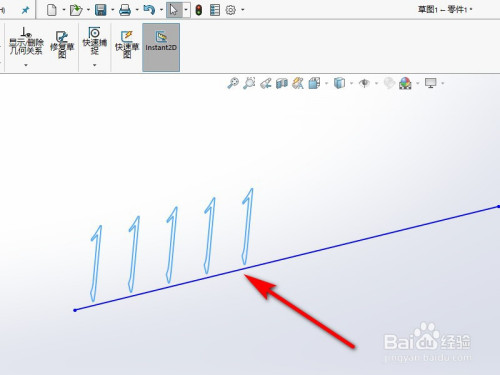Screen dimensions: 500x375
Task: Create a new document
Action: (51, 10)
